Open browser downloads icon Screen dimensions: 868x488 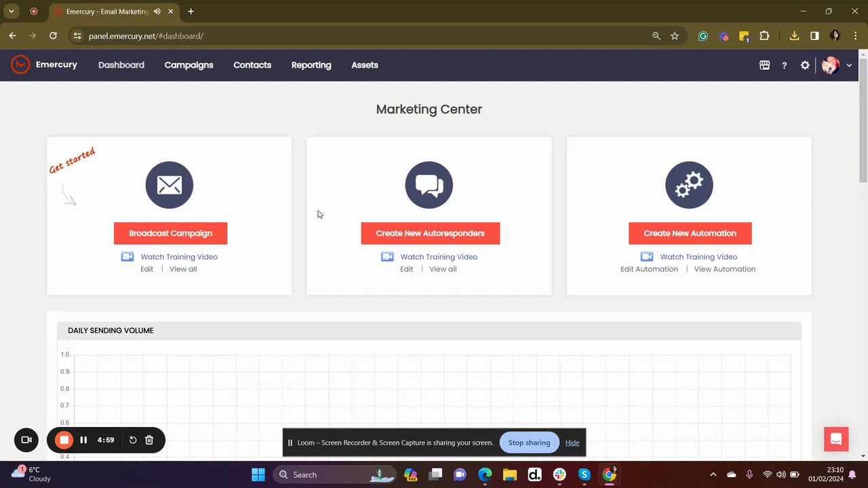794,36
